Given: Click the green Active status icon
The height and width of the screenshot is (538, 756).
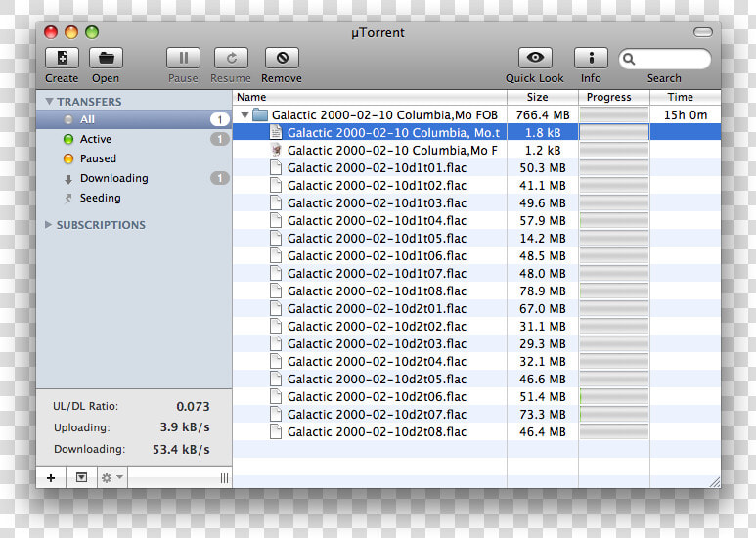Looking at the screenshot, I should pyautogui.click(x=68, y=139).
